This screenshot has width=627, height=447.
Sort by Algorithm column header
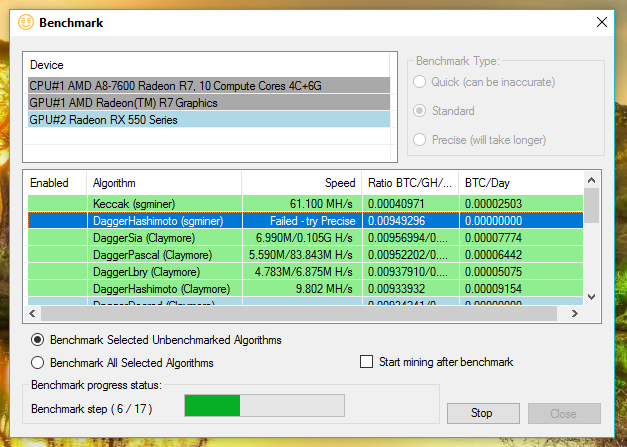164,183
